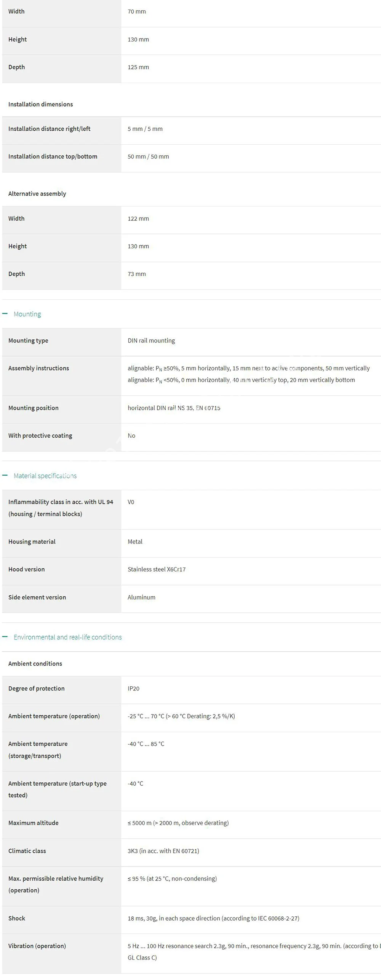Select the Housing material row label

click(x=32, y=542)
